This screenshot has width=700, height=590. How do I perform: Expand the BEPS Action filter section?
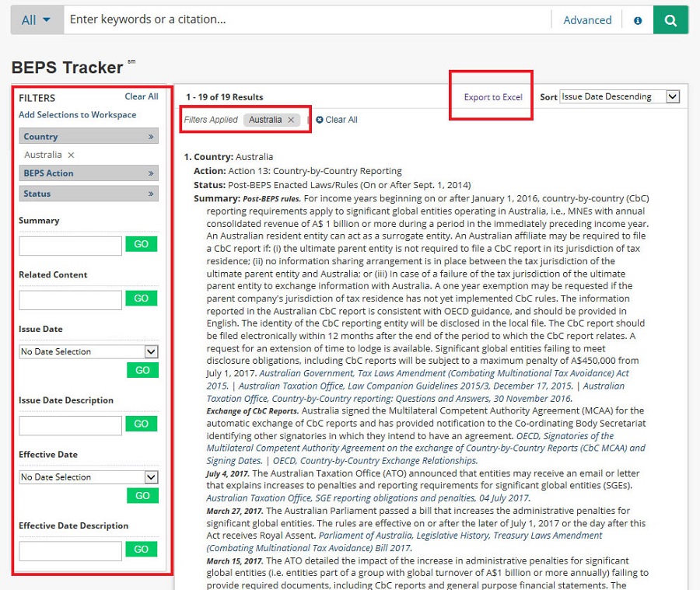click(151, 173)
